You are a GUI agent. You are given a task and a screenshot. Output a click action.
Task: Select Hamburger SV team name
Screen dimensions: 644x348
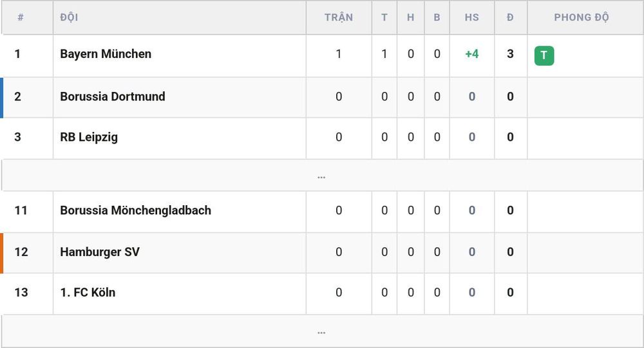(100, 252)
